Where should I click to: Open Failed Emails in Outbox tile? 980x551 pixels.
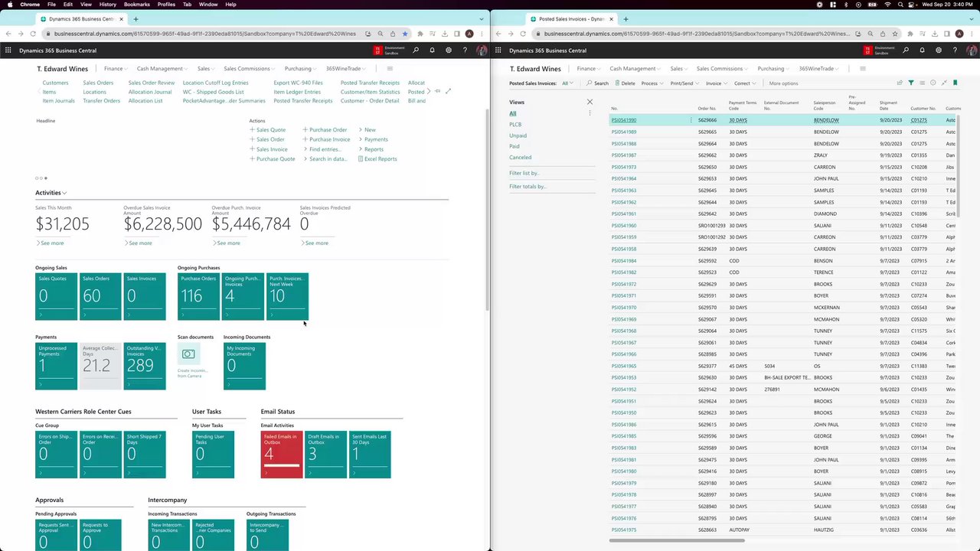click(282, 455)
